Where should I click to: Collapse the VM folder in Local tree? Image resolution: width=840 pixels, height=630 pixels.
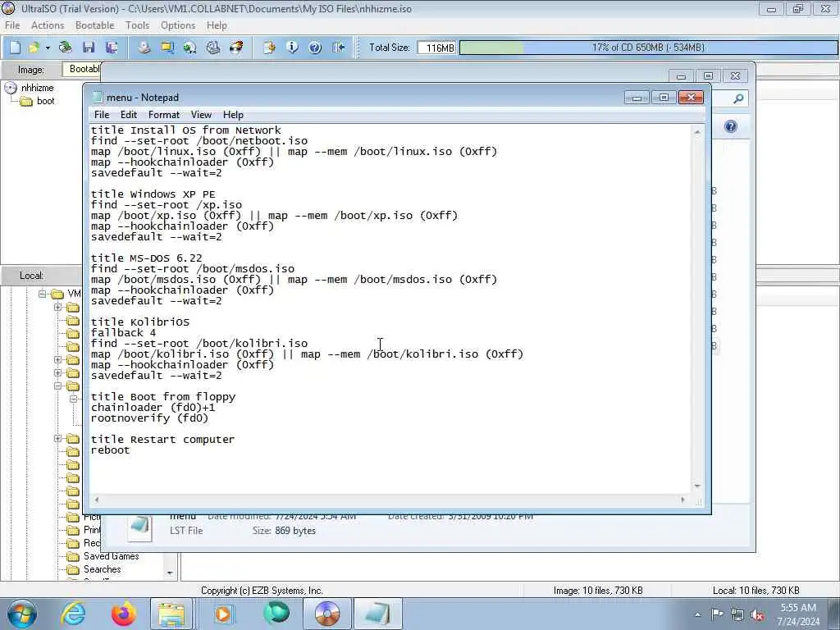point(42,294)
